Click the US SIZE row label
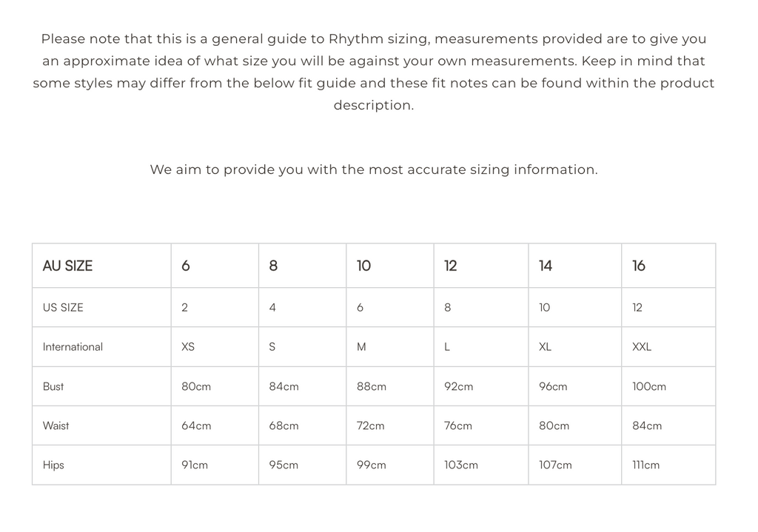 pyautogui.click(x=63, y=307)
